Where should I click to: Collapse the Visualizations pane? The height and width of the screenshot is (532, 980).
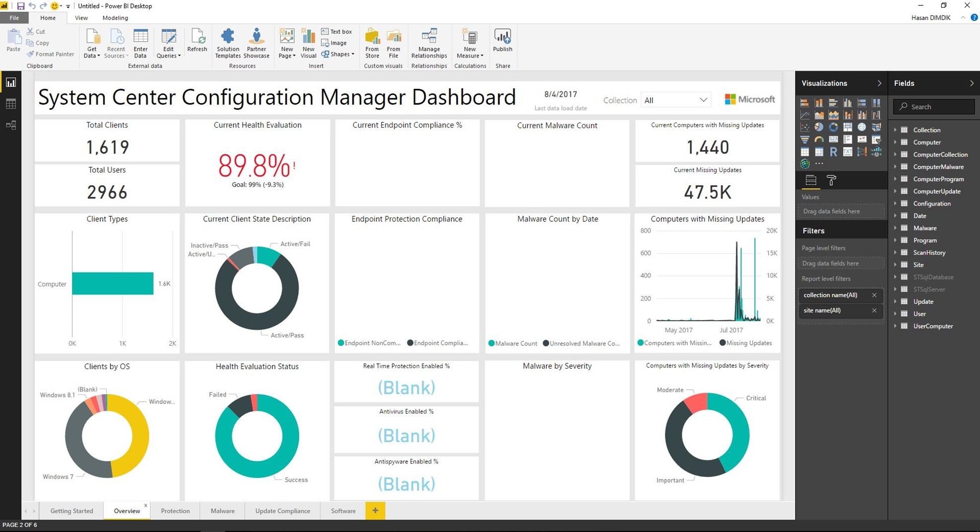[879, 83]
